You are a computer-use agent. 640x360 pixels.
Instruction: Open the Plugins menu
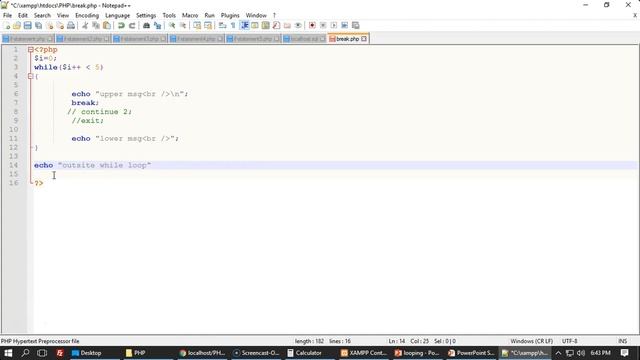click(230, 15)
